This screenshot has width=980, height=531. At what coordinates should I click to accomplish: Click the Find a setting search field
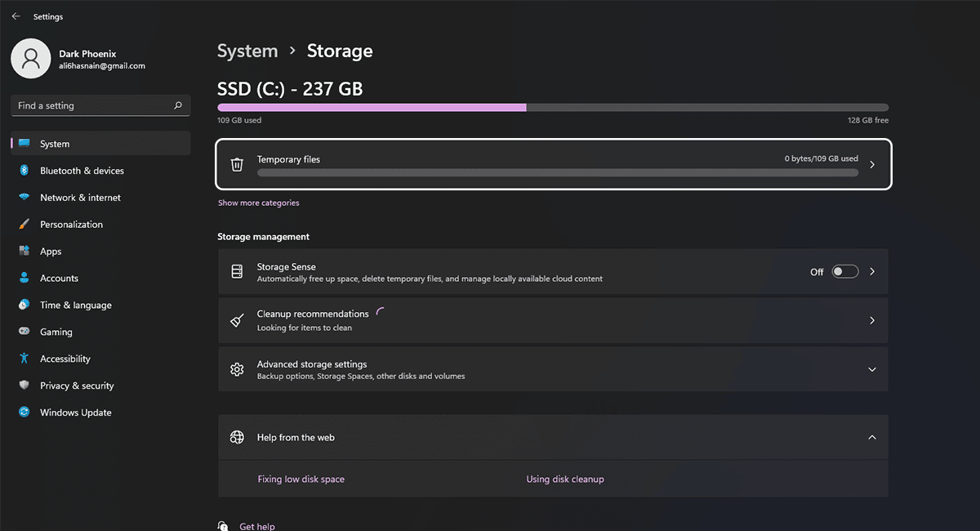pos(90,105)
